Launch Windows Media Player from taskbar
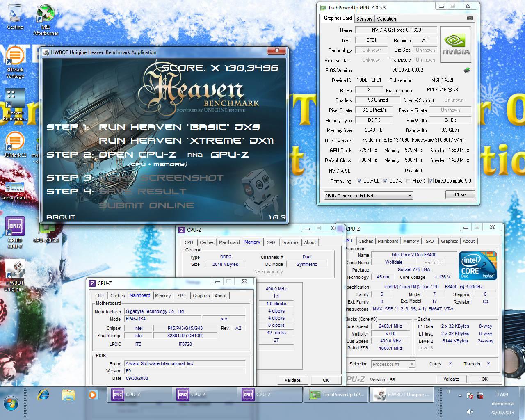 (x=94, y=395)
